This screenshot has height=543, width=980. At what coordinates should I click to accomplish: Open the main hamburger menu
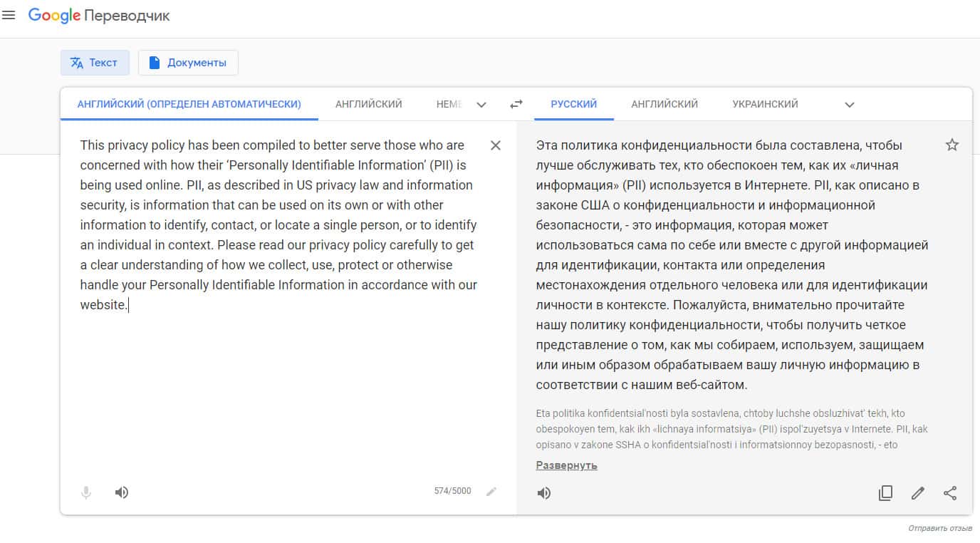pyautogui.click(x=9, y=15)
